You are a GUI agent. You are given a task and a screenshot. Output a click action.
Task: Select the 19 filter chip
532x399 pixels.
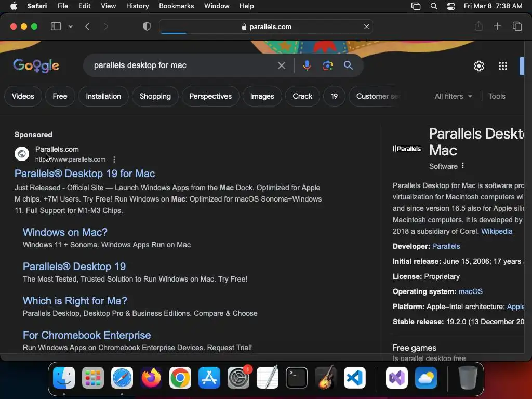[334, 96]
